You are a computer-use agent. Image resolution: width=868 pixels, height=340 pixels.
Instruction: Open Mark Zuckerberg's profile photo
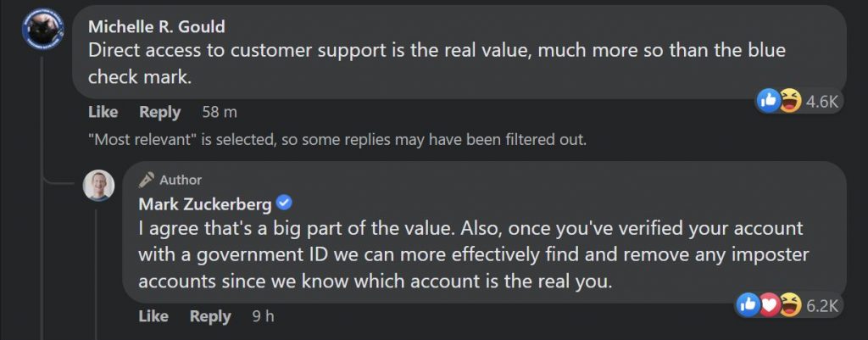tap(98, 185)
